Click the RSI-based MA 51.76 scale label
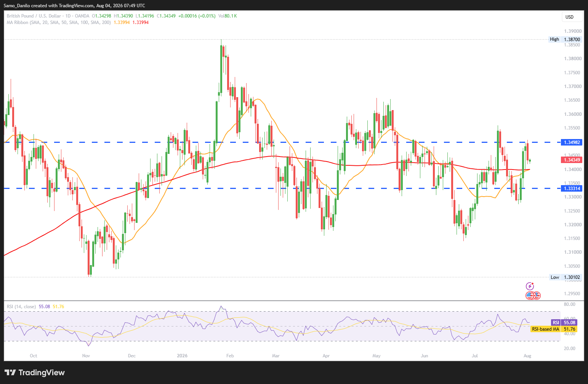Screen dimensions: 588x384 pyautogui.click(x=554, y=329)
